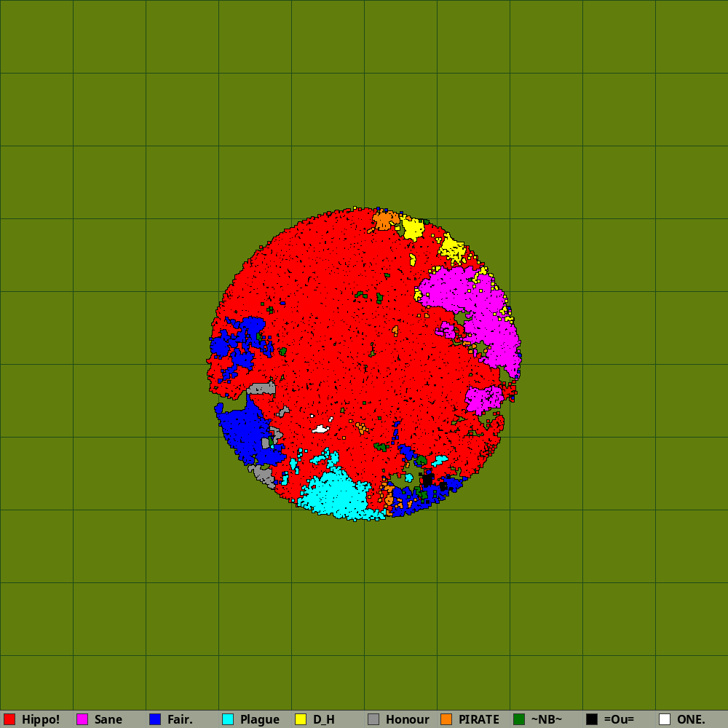
Task: Pick the orange PIRATE legend swatch
Action: [446, 719]
